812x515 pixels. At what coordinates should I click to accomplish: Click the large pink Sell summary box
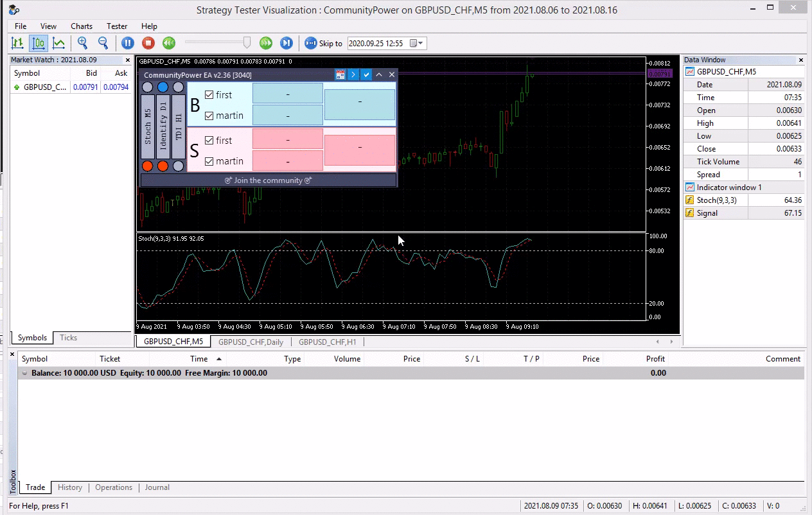(360, 150)
